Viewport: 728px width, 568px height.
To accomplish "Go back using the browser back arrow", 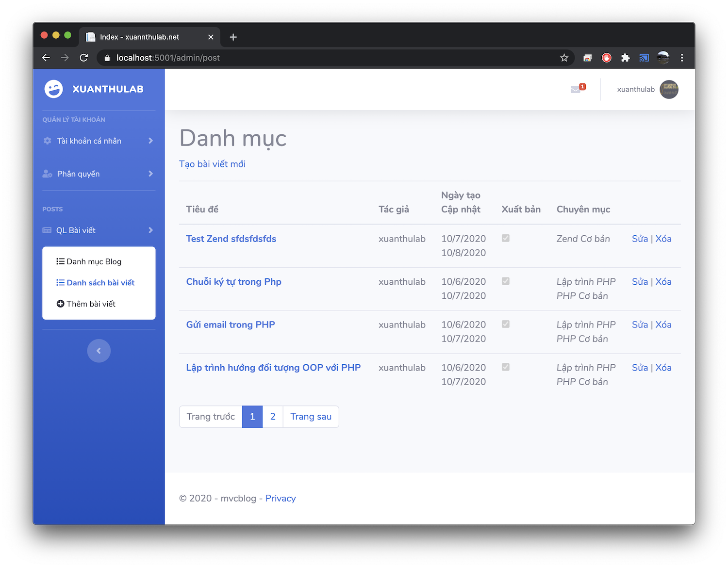I will click(46, 58).
